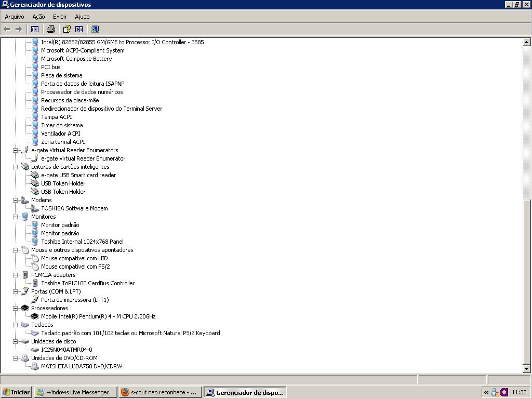Screen dimensions: 532x399
Task: Toggle the show/hide console tree toolbar icon
Action: pyautogui.click(x=35, y=29)
